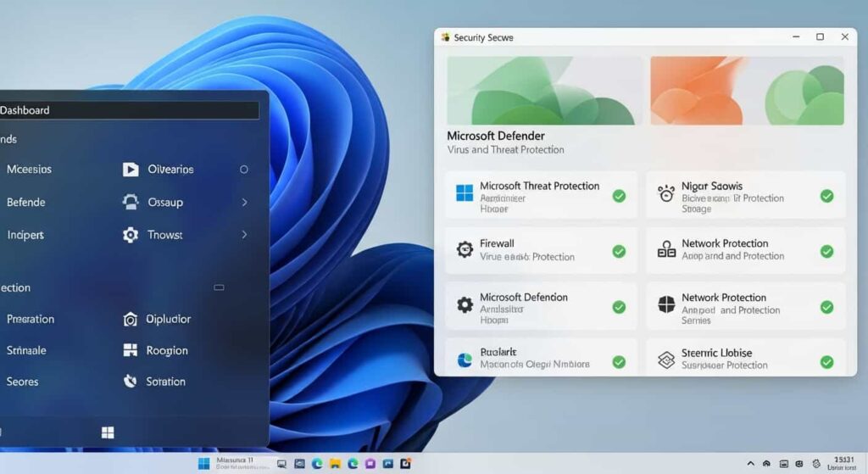Click the camera icon beside Oipludior

pos(130,320)
